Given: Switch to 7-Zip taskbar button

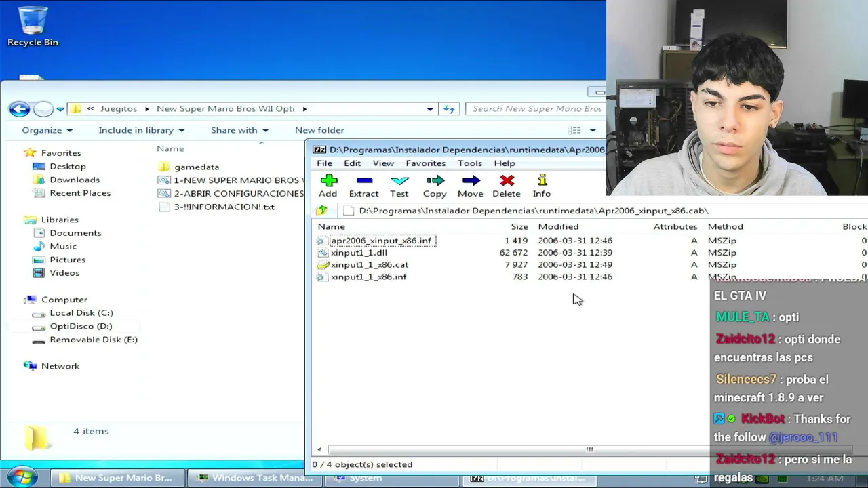Looking at the screenshot, I should (x=530, y=478).
